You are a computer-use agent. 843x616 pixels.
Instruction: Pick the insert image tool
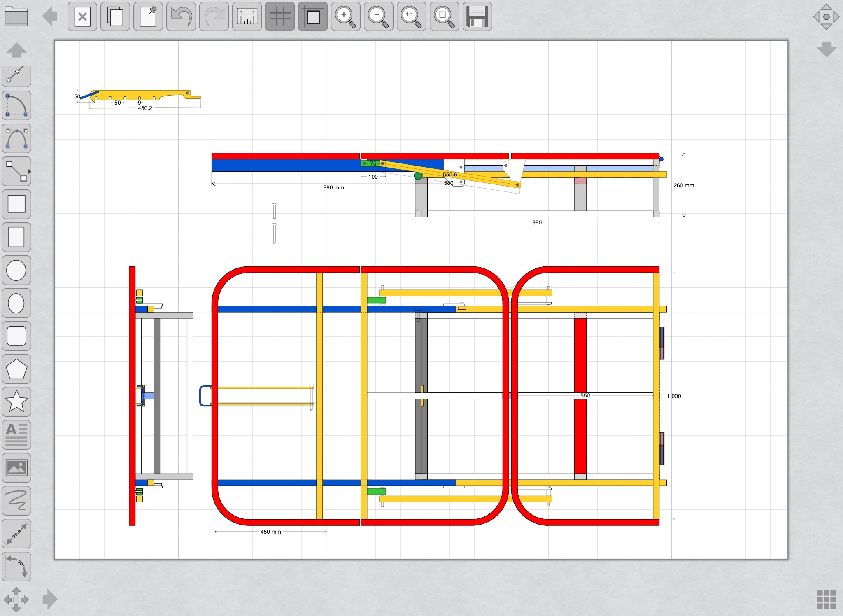click(x=16, y=468)
